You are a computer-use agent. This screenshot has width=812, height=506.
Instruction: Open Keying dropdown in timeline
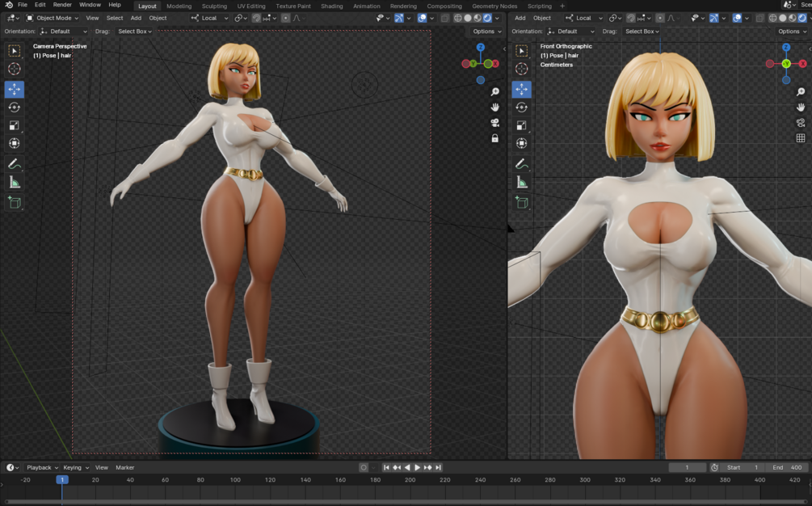pos(76,467)
